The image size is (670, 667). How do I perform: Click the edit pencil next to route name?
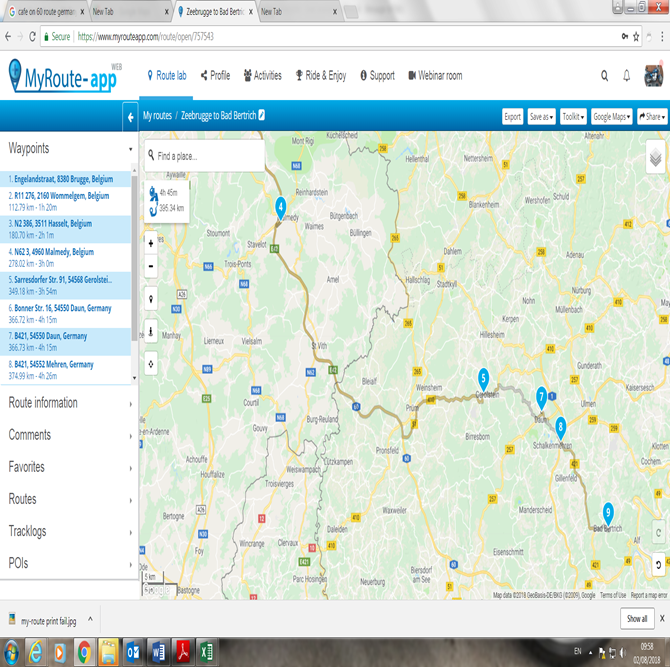(262, 116)
